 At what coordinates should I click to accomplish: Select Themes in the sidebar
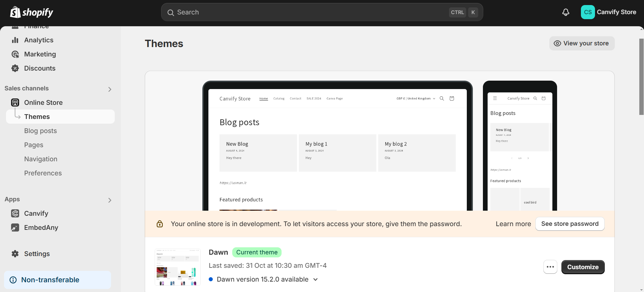(60, 117)
